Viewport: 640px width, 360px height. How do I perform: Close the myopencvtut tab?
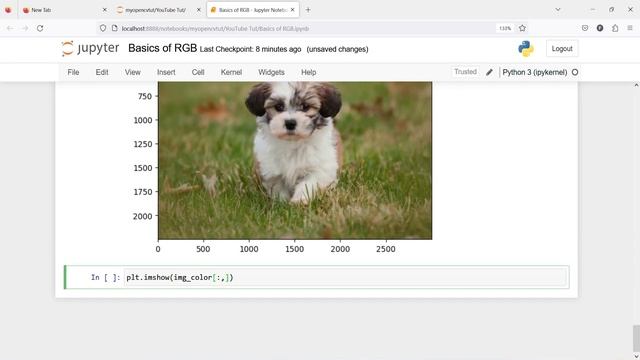pyautogui.click(x=199, y=10)
